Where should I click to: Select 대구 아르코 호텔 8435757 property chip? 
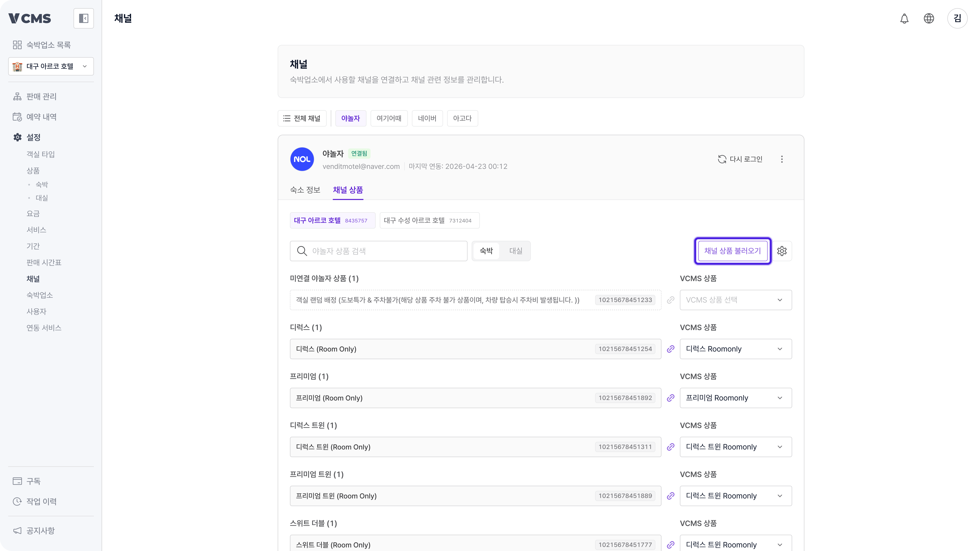coord(333,221)
